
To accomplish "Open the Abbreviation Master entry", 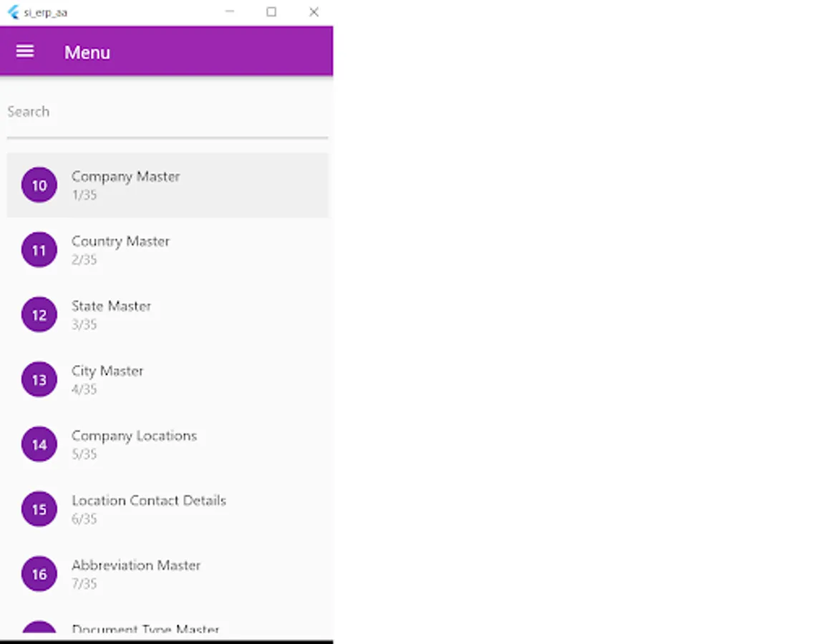I will pos(167,574).
